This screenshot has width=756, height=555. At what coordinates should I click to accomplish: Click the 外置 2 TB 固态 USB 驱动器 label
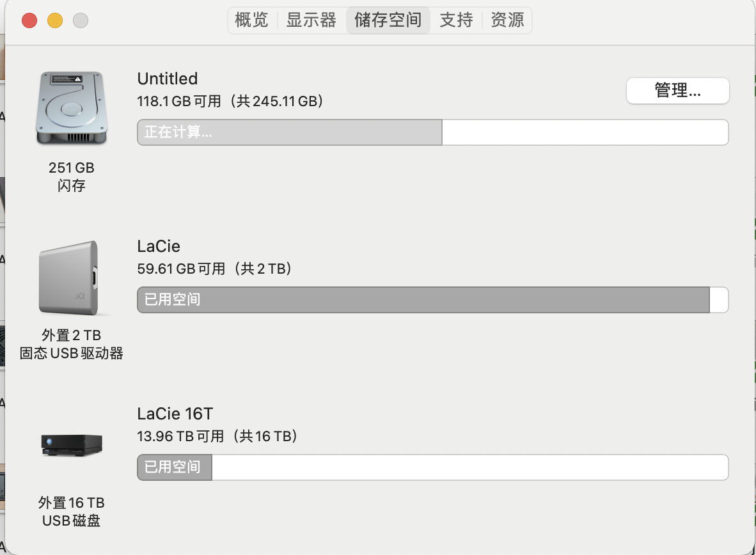pyautogui.click(x=72, y=344)
